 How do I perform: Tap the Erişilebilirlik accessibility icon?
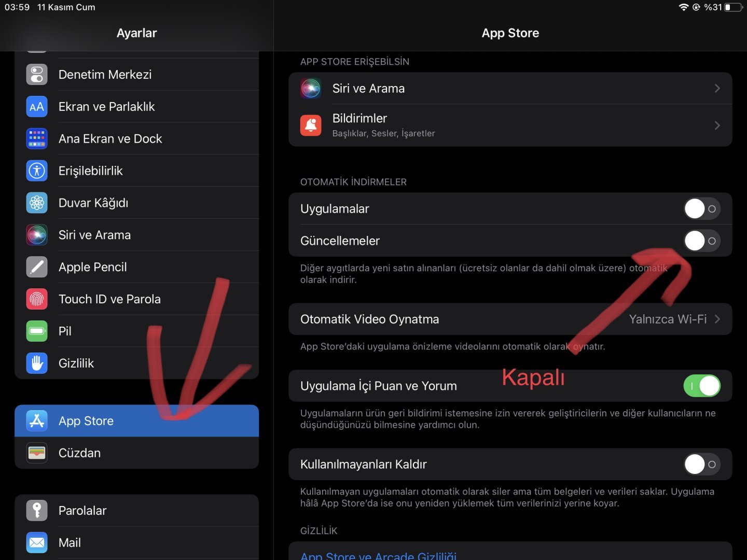click(37, 171)
